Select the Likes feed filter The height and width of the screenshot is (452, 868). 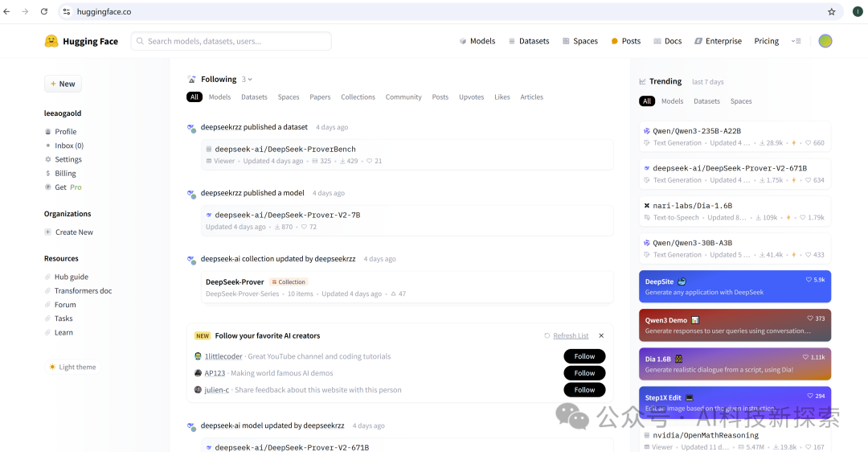tap(502, 97)
